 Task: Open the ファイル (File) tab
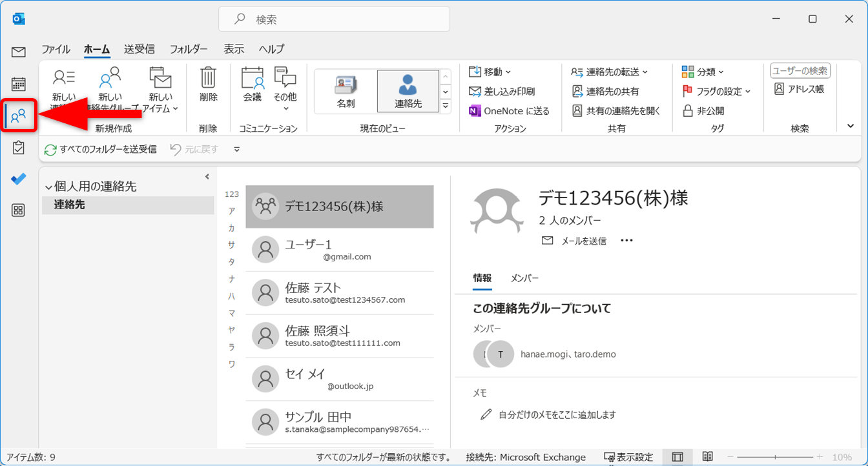(56, 49)
